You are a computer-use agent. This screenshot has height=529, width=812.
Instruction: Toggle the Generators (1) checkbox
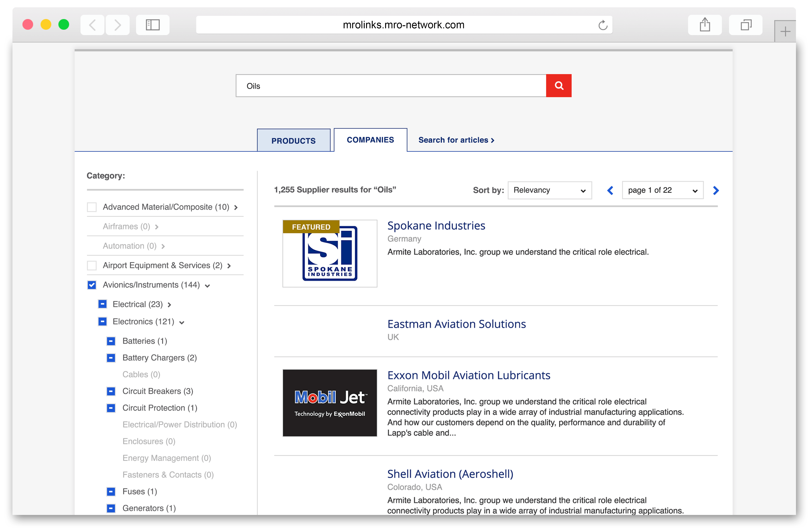pos(111,508)
